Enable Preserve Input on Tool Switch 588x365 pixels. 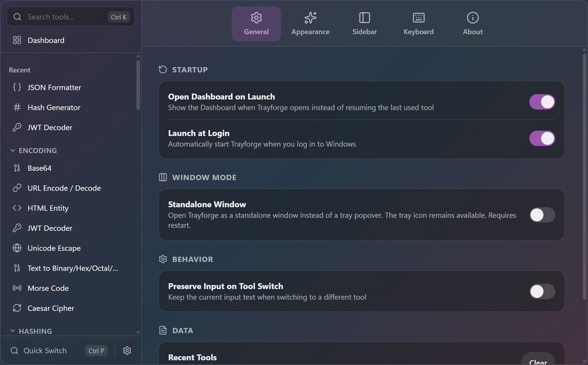542,291
